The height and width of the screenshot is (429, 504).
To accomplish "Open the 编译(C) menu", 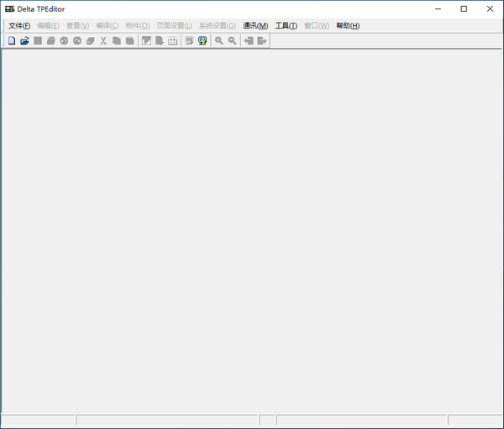I will (108, 26).
